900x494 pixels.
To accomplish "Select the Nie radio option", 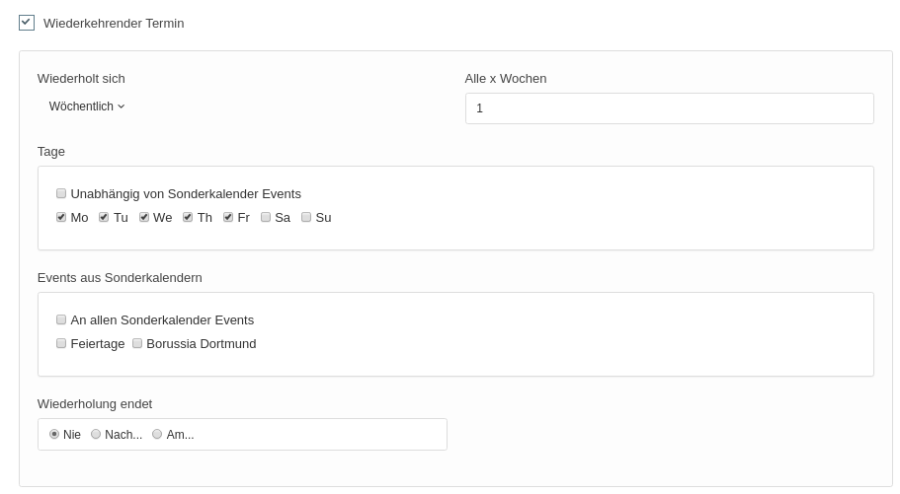I will (54, 435).
